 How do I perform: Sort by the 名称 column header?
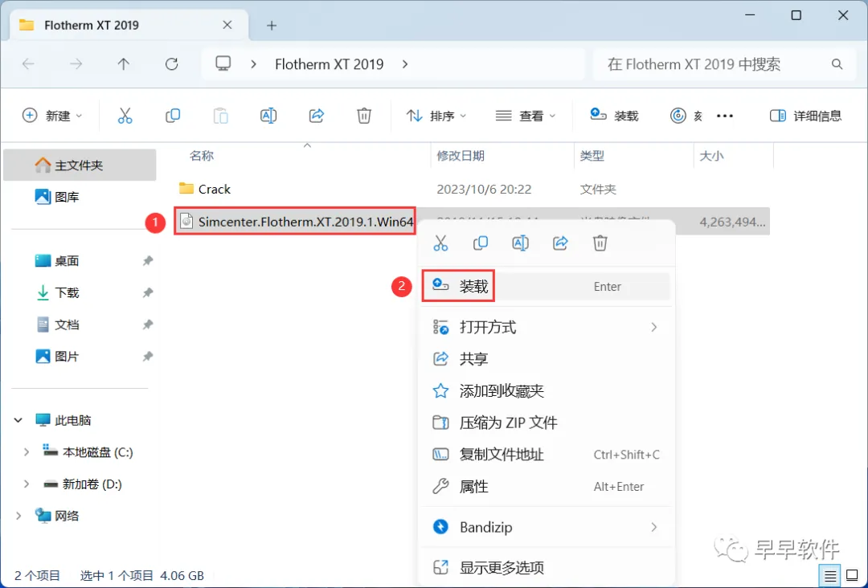(x=301, y=156)
